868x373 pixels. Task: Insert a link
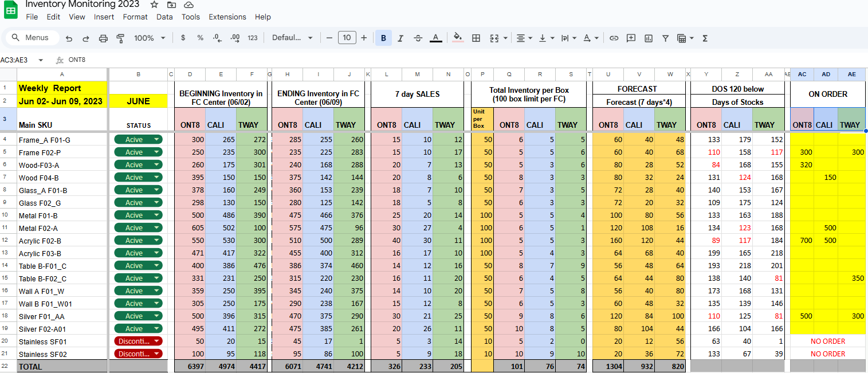pyautogui.click(x=614, y=38)
